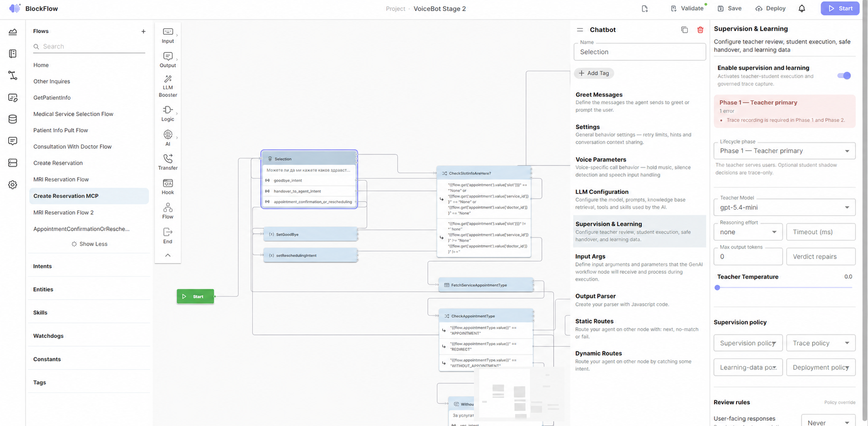
Task: Open the settings gear in left sidebar
Action: (13, 184)
